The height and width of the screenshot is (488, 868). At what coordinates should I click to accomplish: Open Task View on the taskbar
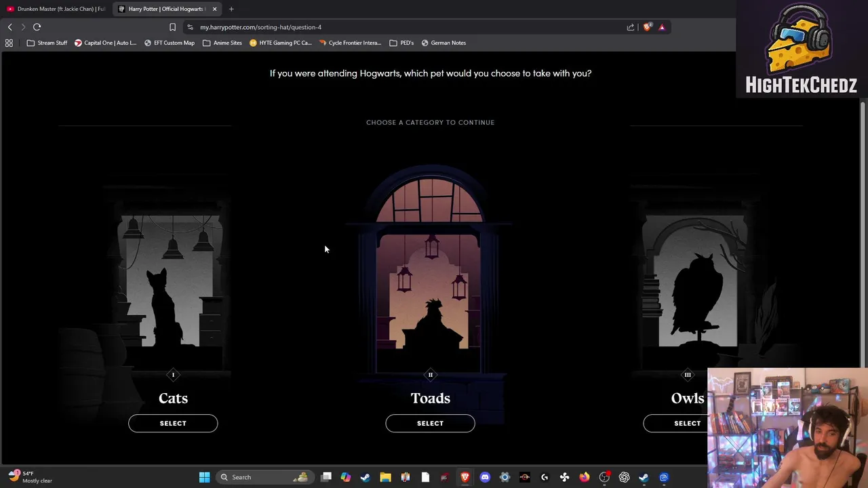click(x=326, y=477)
